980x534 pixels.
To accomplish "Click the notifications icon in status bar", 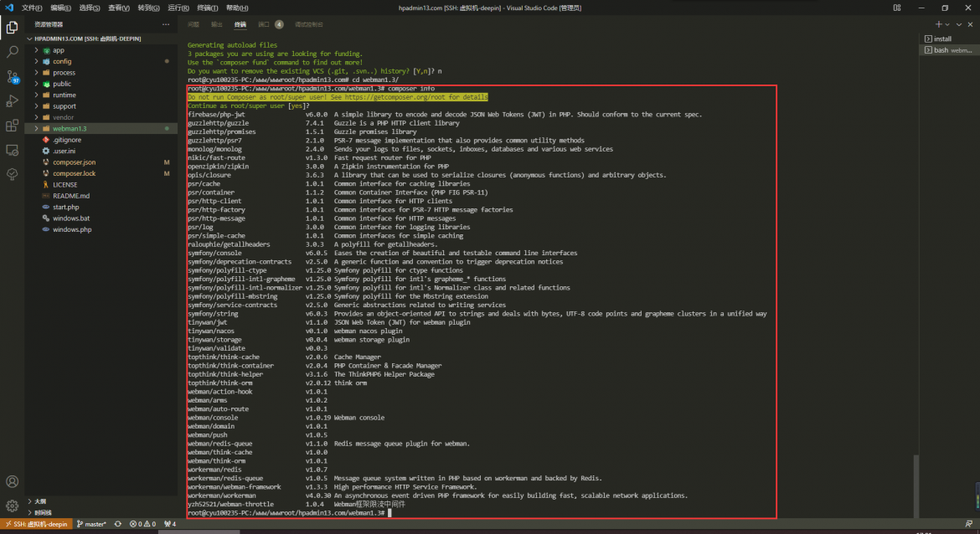I will (969, 524).
